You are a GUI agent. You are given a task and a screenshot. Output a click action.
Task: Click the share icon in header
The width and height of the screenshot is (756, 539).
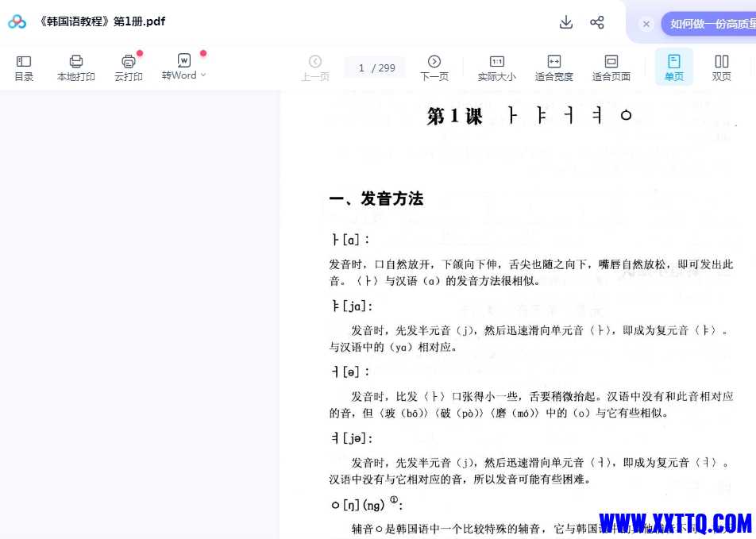pyautogui.click(x=597, y=22)
